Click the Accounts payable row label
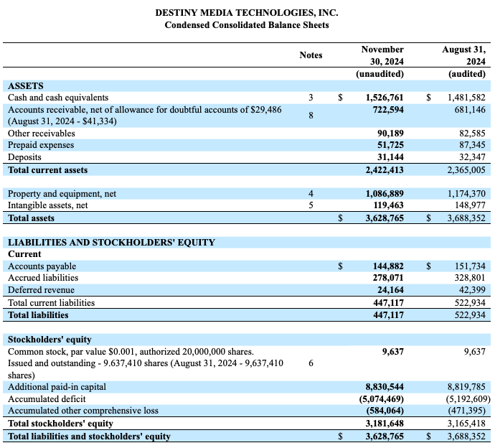Screen dimensions: 495x448 tap(42, 266)
